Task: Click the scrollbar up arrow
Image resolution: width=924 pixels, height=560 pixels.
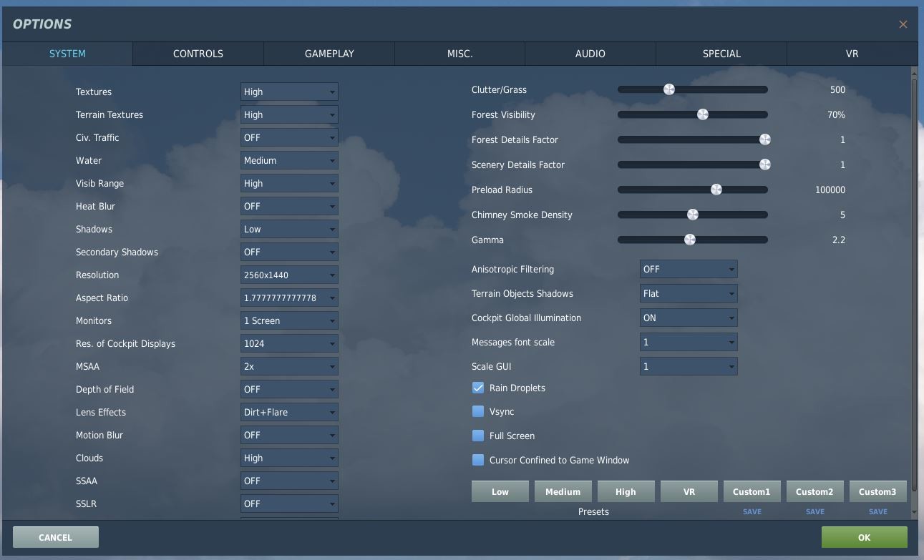Action: (x=914, y=72)
